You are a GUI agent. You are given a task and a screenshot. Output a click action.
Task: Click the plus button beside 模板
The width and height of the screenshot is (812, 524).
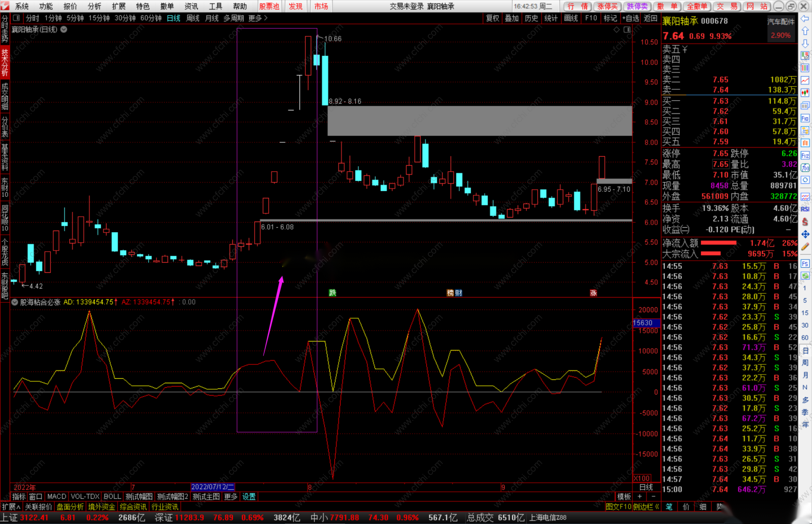[x=639, y=496]
